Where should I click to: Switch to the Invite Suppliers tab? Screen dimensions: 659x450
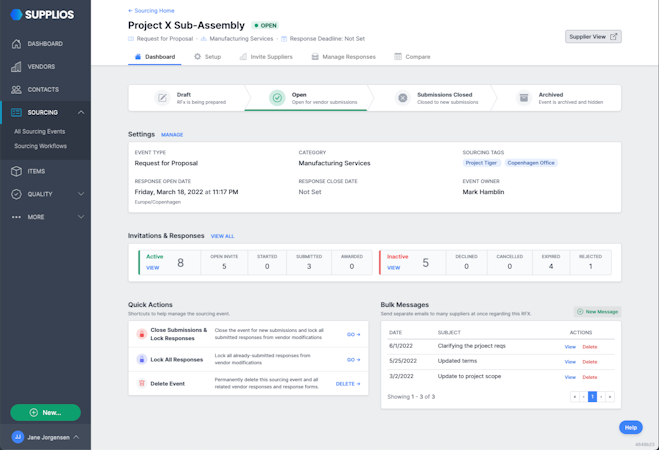[266, 57]
